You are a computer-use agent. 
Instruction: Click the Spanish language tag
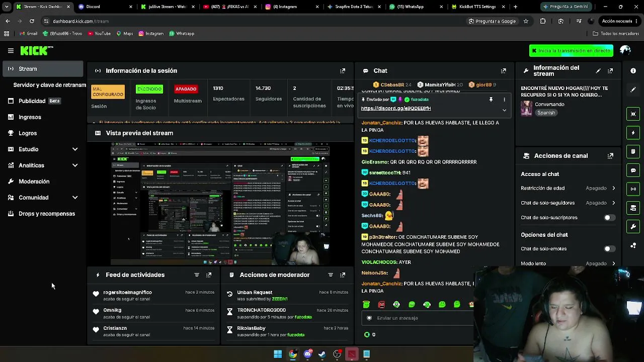pos(546,113)
